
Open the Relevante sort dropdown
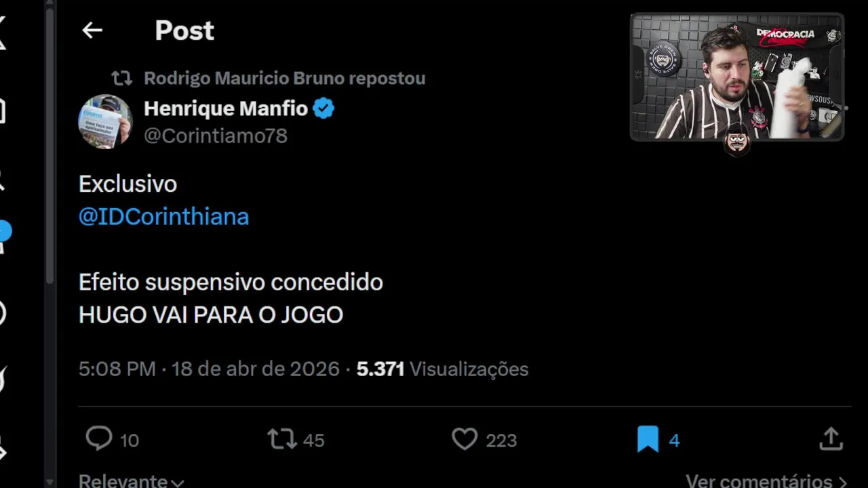(131, 481)
